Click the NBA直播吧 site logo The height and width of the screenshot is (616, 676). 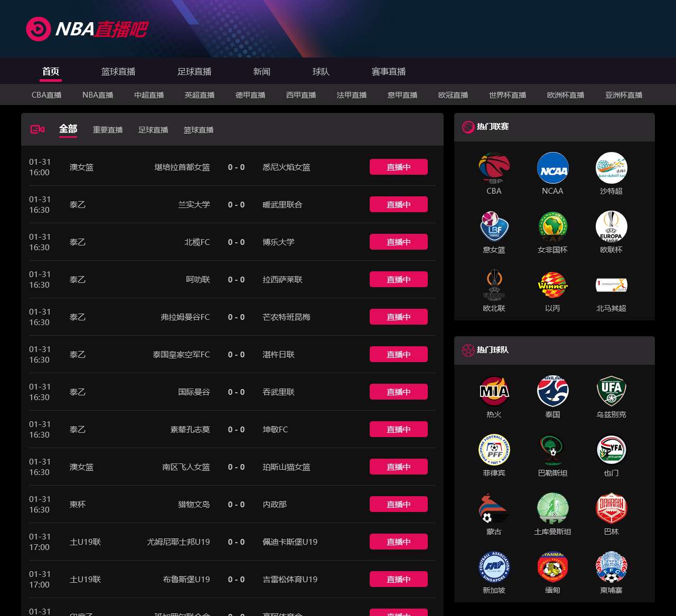tap(87, 29)
